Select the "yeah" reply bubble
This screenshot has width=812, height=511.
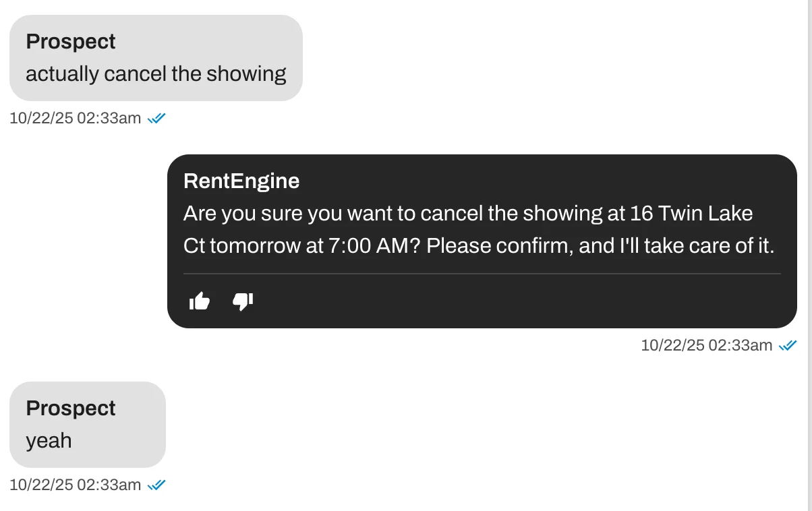point(87,425)
